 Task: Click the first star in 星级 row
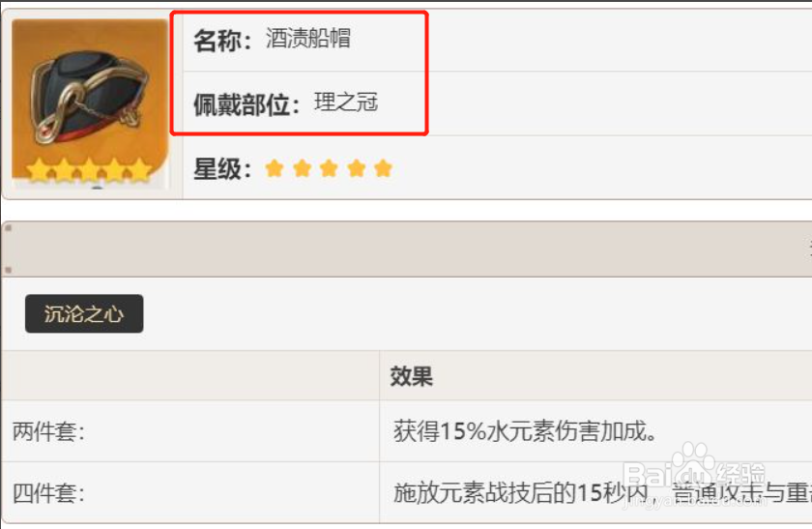[274, 168]
